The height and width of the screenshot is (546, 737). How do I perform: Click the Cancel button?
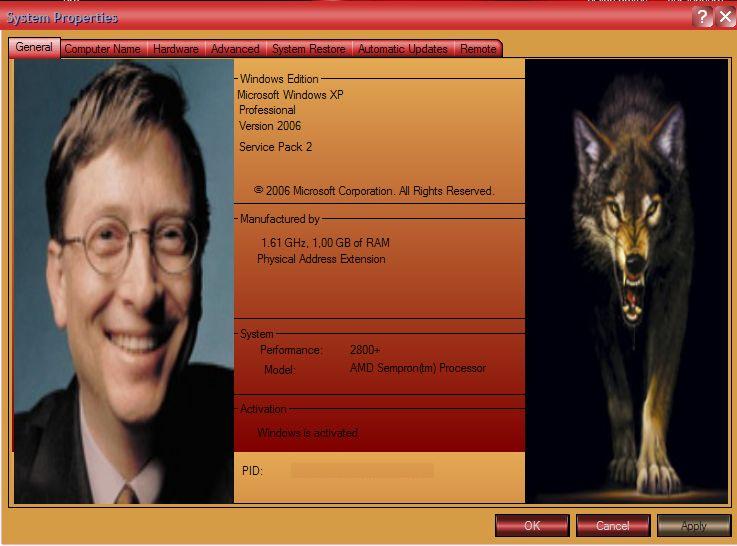click(x=613, y=525)
